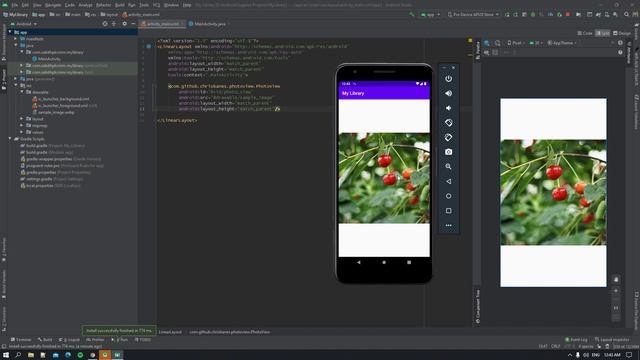640x360 pixels.
Task: Open Windows taskbar search icon
Action: (18, 355)
